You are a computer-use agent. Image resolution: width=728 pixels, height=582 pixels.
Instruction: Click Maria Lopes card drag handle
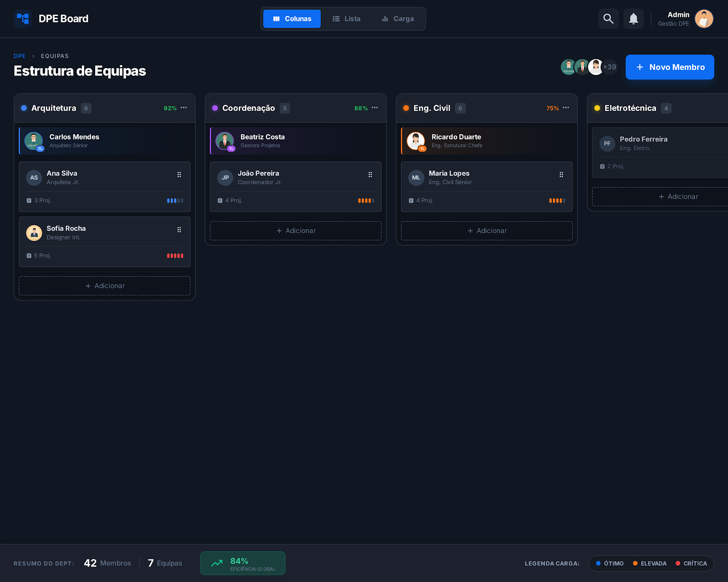tap(561, 175)
